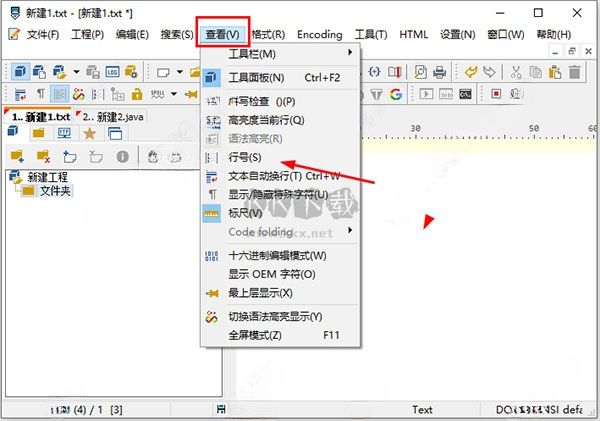This screenshot has width=600, height=421.
Task: Click the trash delete icon
Action: click(x=574, y=72)
